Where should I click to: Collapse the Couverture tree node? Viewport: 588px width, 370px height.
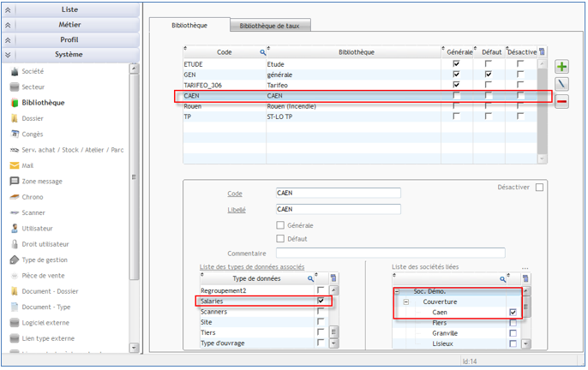[406, 301]
